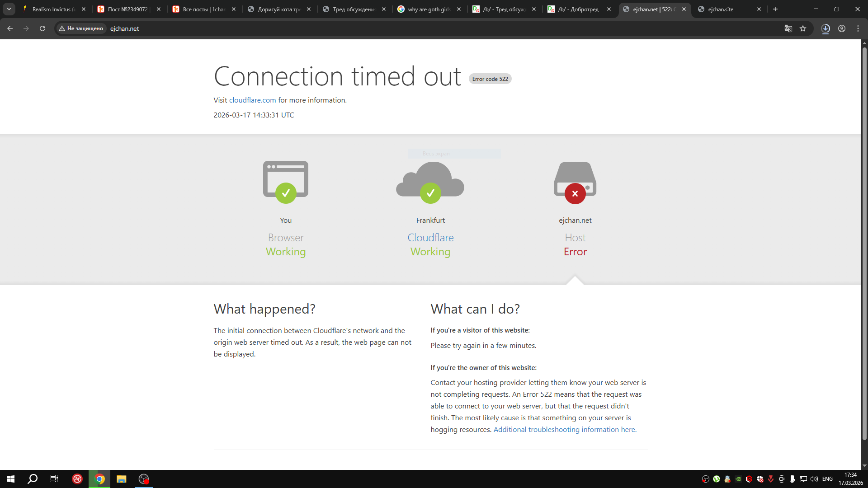Image resolution: width=868 pixels, height=488 pixels.
Task: Open Additional troubleshooting information link
Action: pyautogui.click(x=565, y=430)
